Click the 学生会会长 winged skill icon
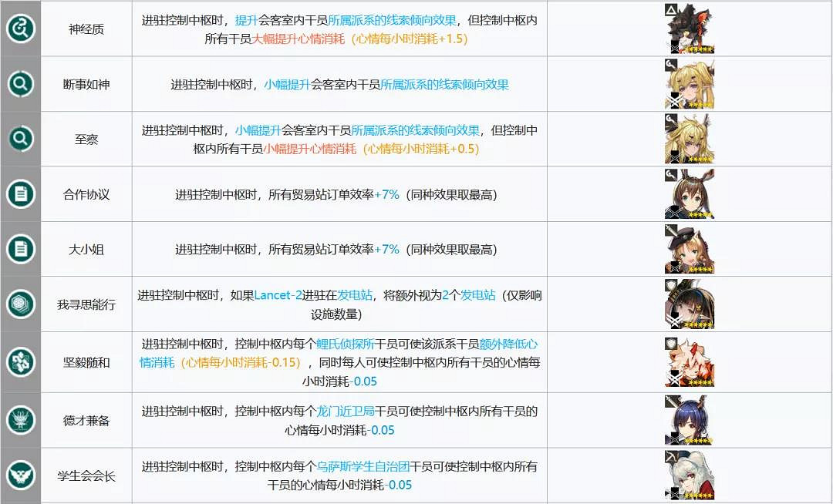 pos(20,475)
